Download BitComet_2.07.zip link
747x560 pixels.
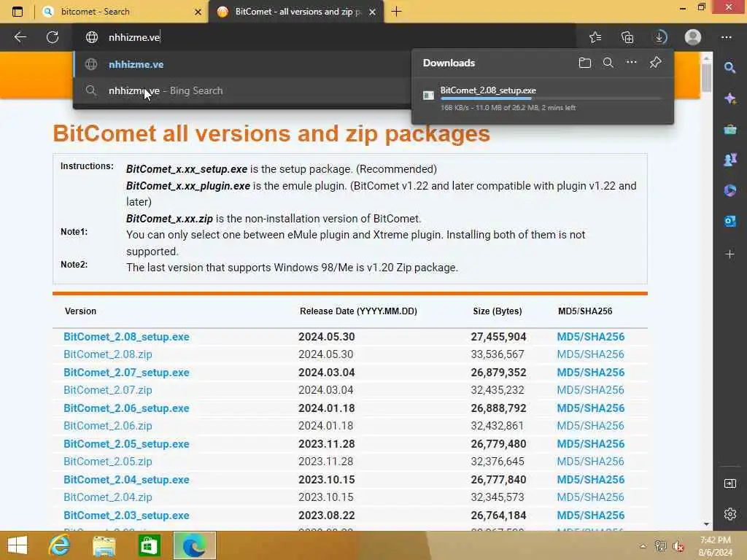click(108, 390)
